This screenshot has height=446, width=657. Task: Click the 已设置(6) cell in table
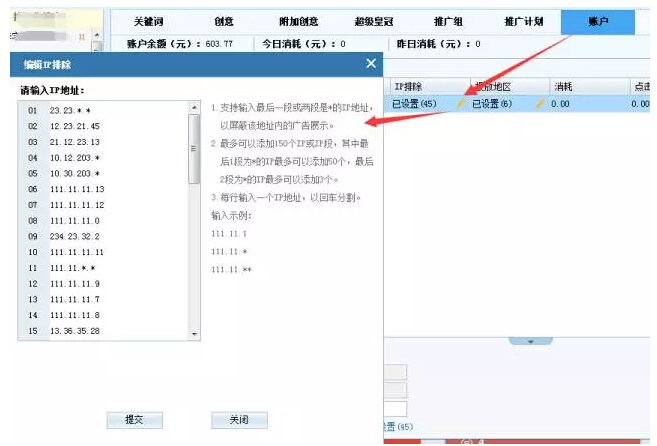click(492, 104)
